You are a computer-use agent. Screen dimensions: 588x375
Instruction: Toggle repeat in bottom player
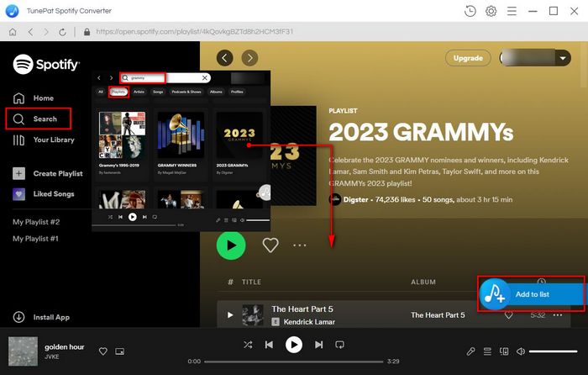point(339,345)
